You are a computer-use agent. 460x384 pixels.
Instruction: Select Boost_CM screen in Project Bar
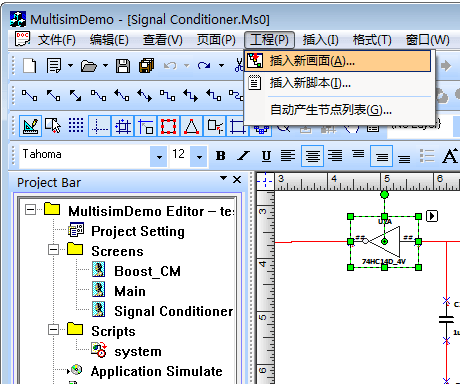pos(147,271)
